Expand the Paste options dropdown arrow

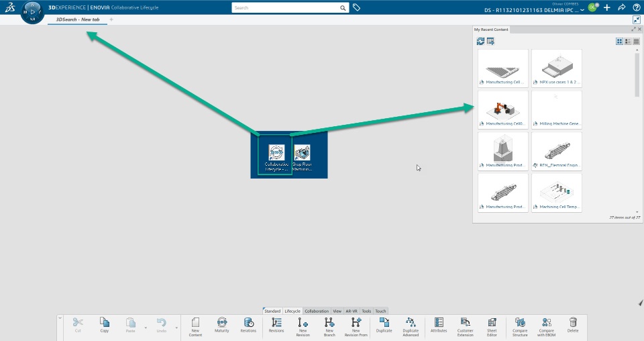(x=146, y=328)
